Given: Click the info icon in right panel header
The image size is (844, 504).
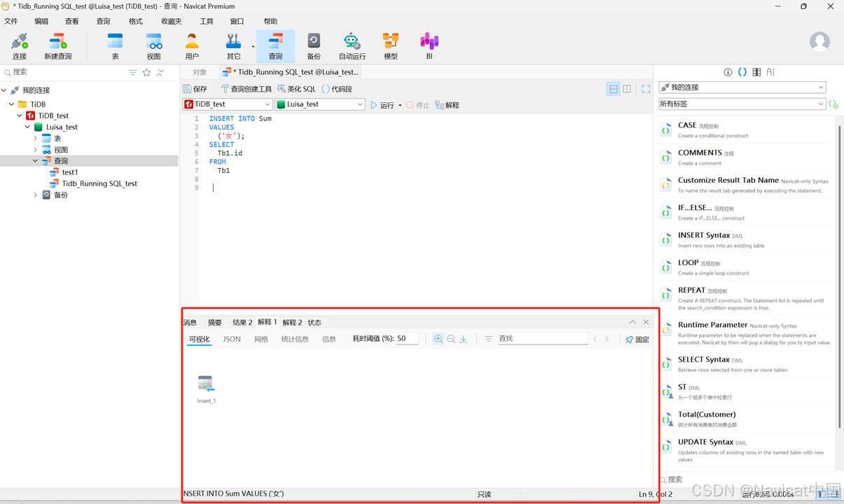Looking at the screenshot, I should (x=728, y=72).
